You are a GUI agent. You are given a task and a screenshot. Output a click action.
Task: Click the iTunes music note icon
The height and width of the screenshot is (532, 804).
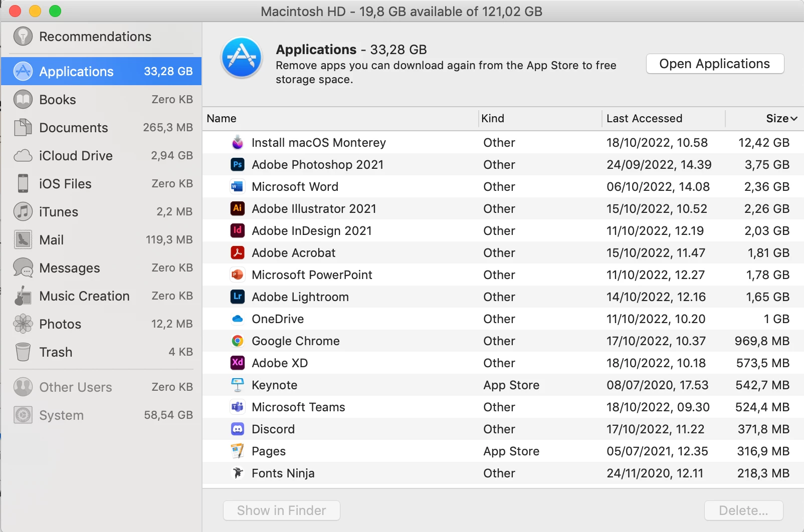point(23,211)
